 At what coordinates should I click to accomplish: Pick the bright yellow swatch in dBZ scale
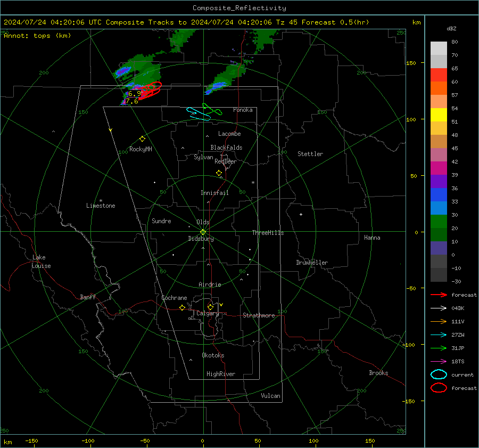(x=439, y=115)
